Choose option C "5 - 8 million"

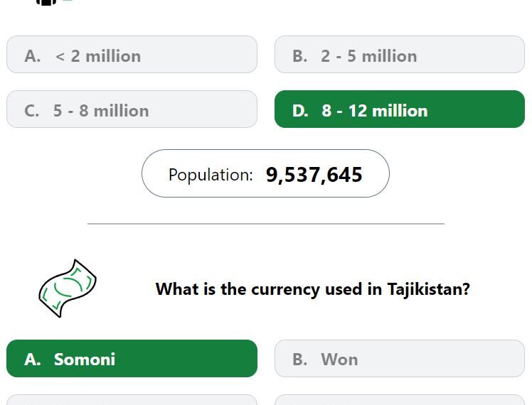click(132, 109)
